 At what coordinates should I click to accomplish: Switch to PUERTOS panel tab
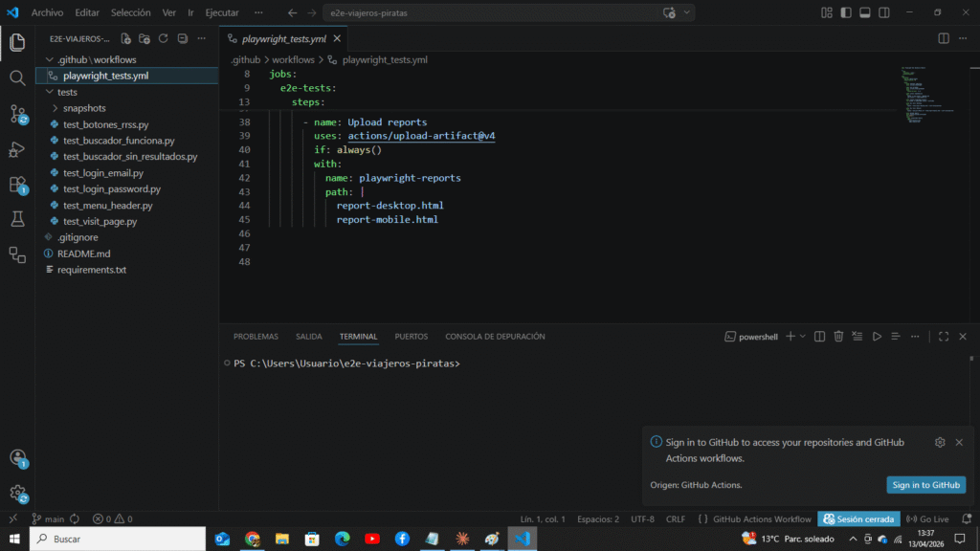(412, 336)
